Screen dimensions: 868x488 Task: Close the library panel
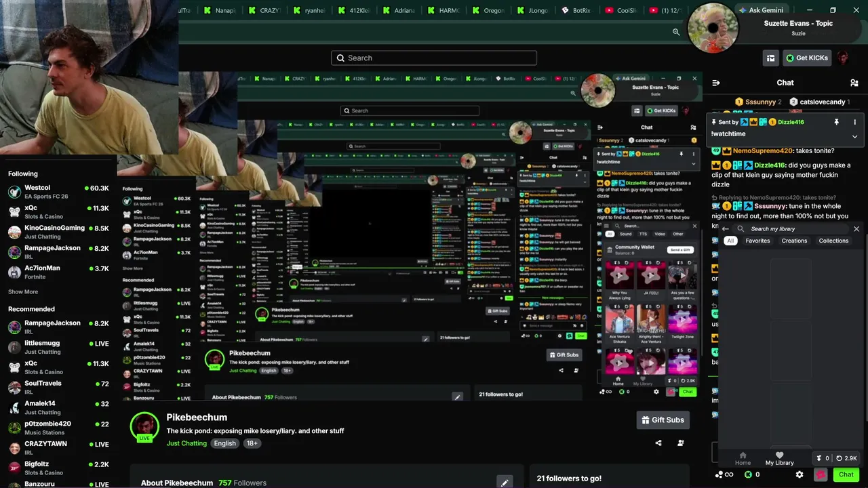(x=856, y=229)
